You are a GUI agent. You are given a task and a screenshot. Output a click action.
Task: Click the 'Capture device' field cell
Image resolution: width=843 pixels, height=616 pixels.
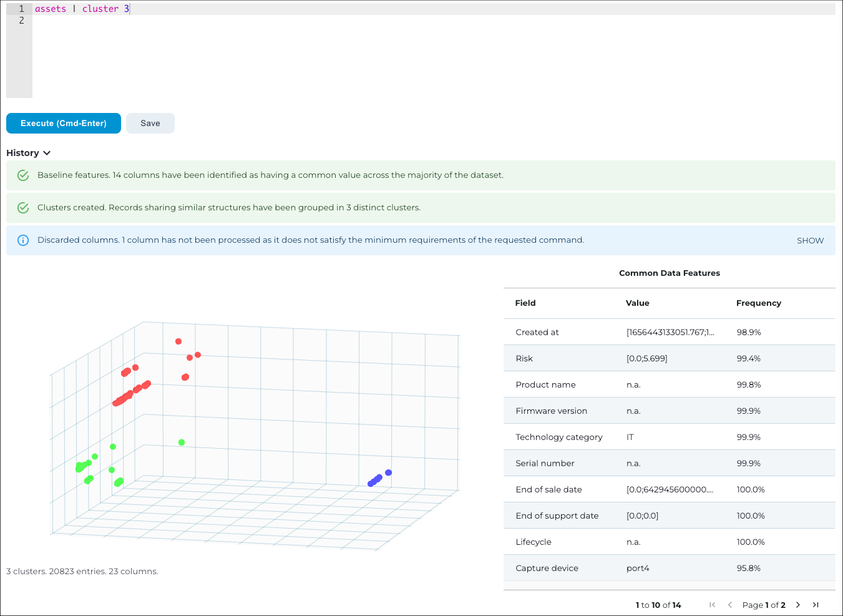click(547, 568)
